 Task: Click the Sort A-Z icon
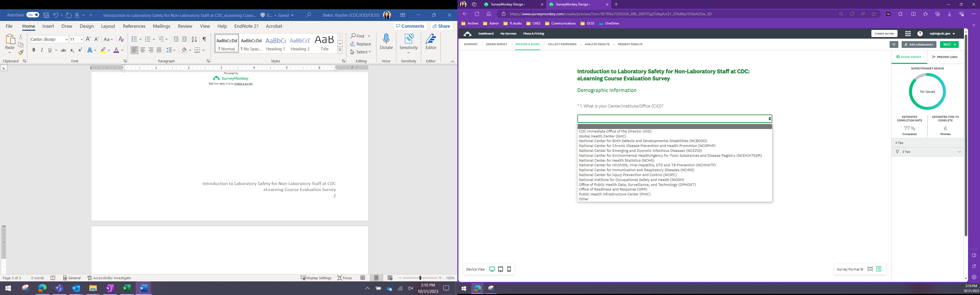coord(194,39)
